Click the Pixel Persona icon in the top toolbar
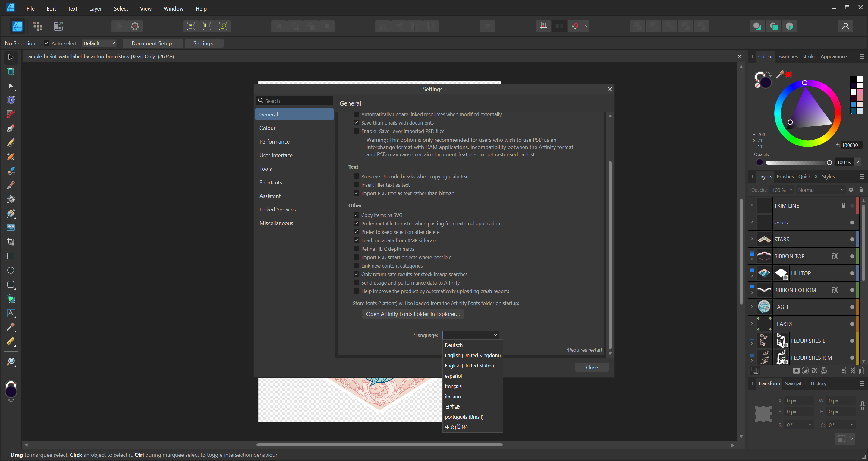Viewport: 868px width, 461px height. 38,26
